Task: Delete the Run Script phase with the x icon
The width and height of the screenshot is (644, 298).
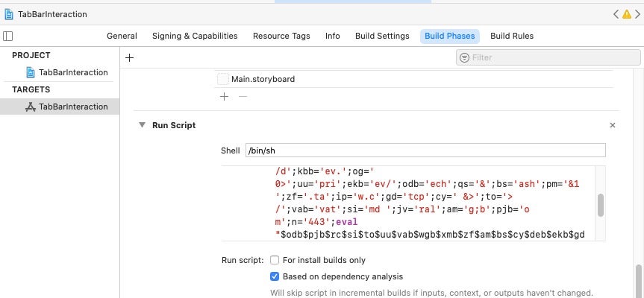Action: pos(613,126)
